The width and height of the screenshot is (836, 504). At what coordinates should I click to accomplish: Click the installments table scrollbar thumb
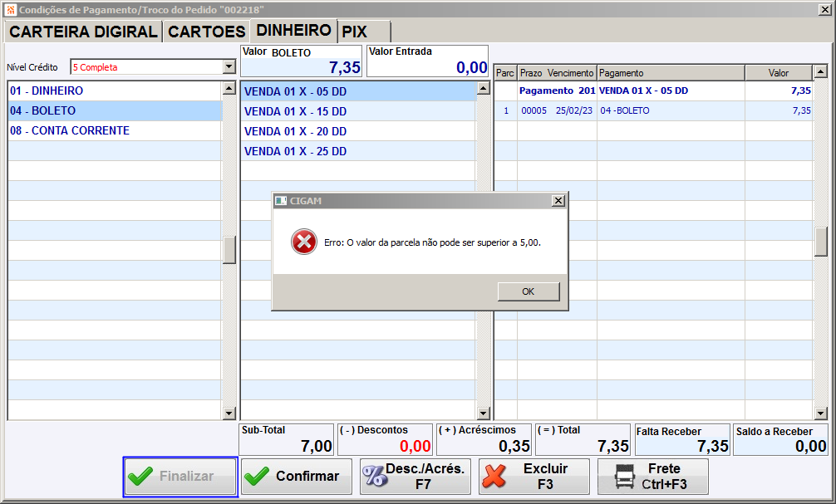820,242
